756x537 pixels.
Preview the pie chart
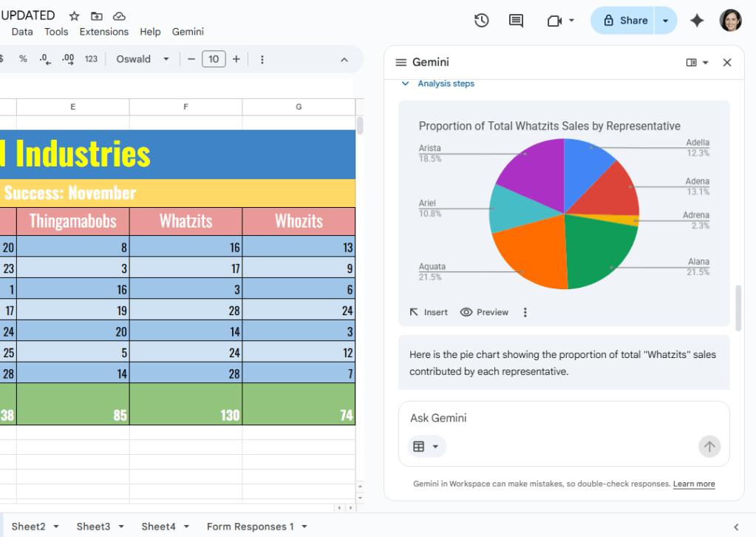[x=484, y=311]
